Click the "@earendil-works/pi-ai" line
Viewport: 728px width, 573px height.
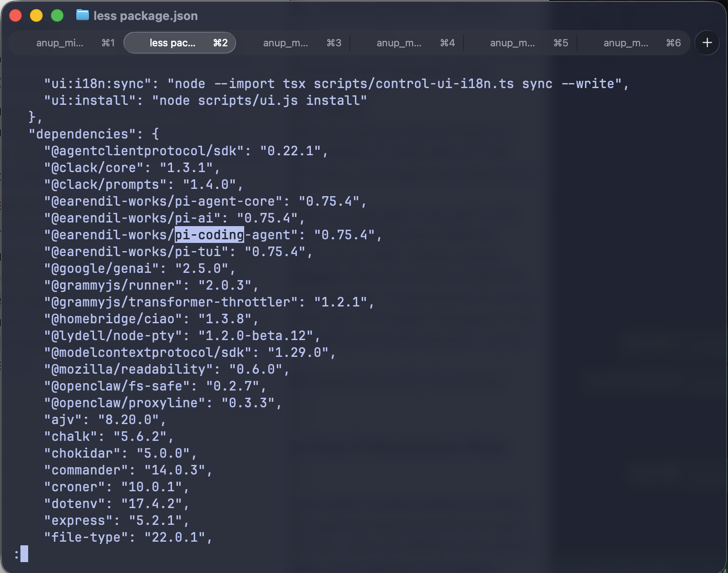[174, 218]
